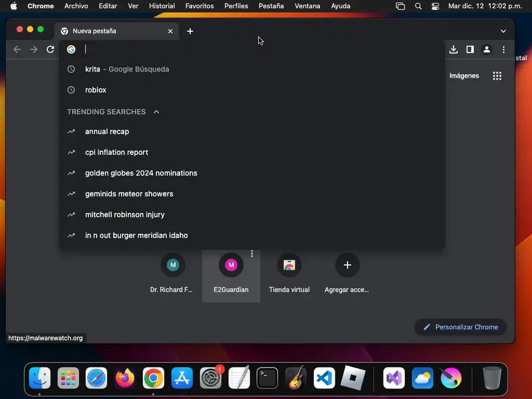The image size is (532, 399).
Task: Open the Chrome three-dot menu
Action: click(503, 49)
